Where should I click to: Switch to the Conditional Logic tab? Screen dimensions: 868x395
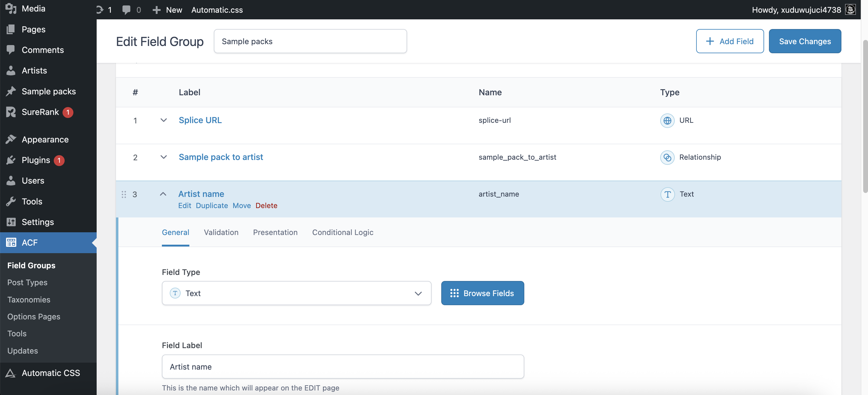click(x=342, y=232)
